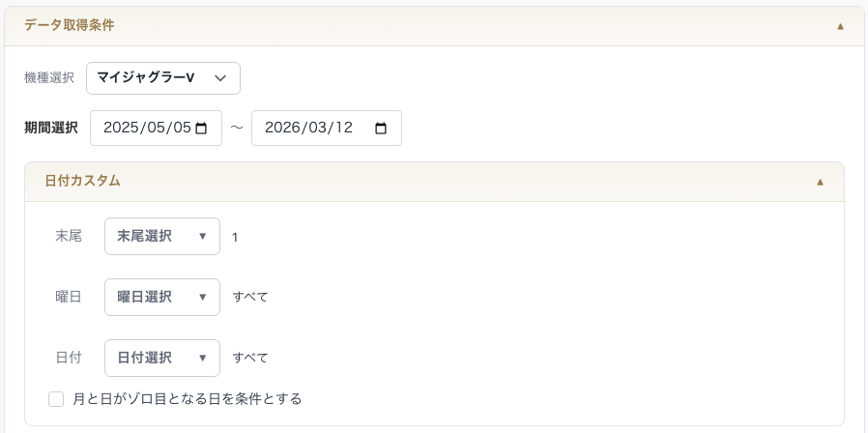The height and width of the screenshot is (433, 868).
Task: Open the start date calendar picker icon
Action: pos(201,129)
